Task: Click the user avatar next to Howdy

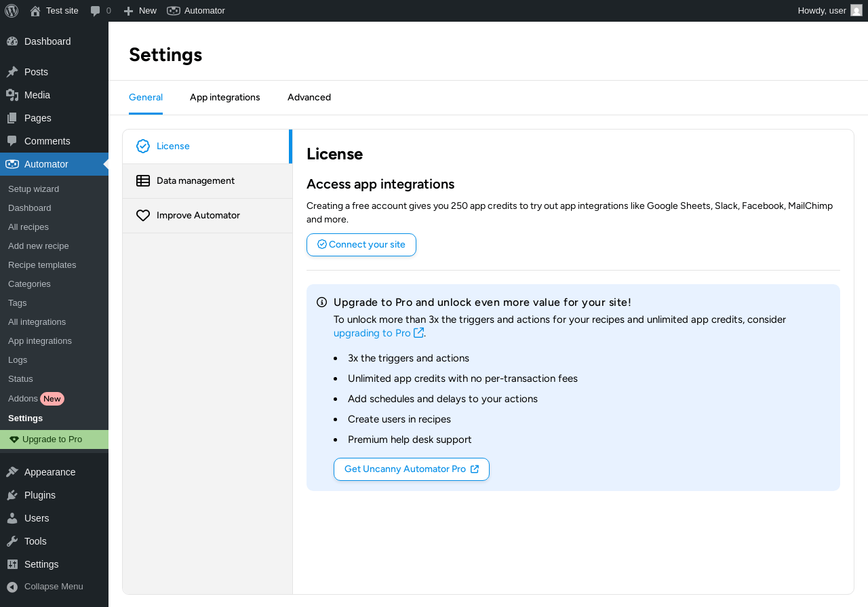Action: point(856,10)
